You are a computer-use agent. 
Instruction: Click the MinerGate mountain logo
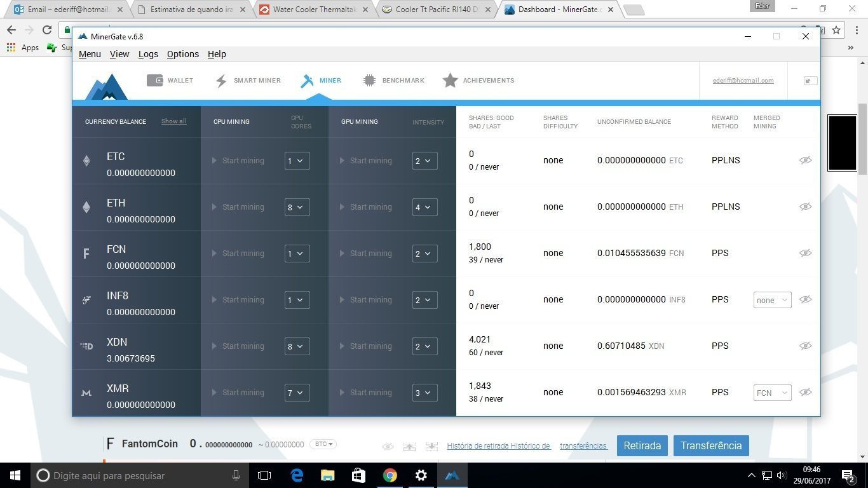tap(106, 86)
